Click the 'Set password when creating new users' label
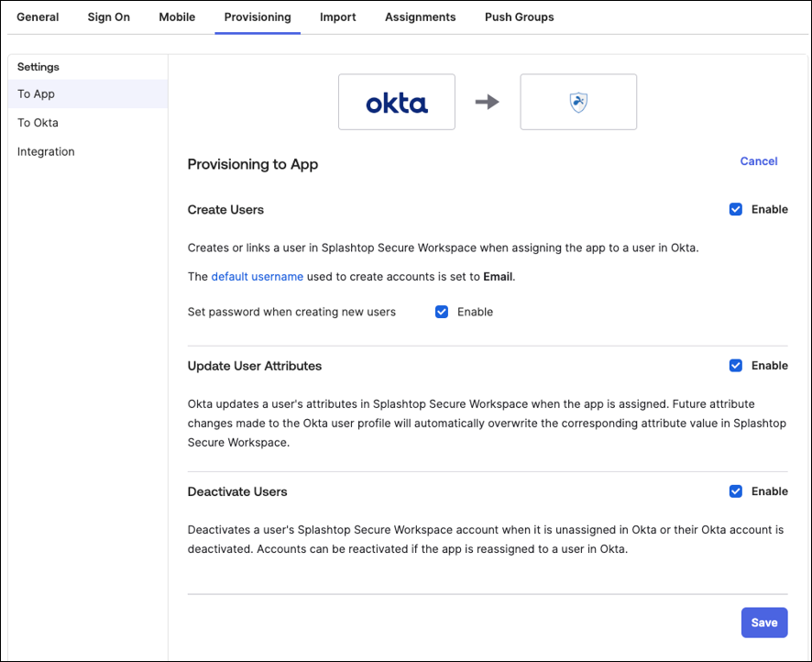The height and width of the screenshot is (662, 812). point(291,312)
